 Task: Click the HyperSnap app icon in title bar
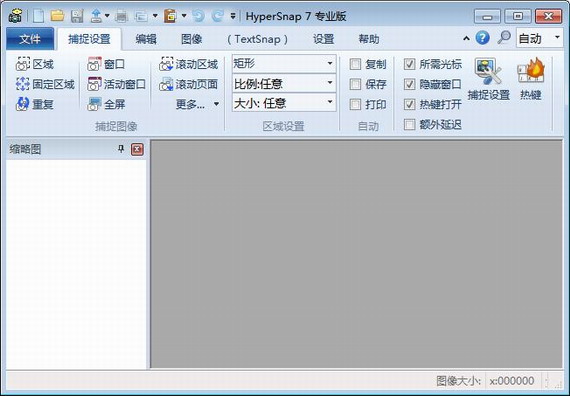(15, 16)
